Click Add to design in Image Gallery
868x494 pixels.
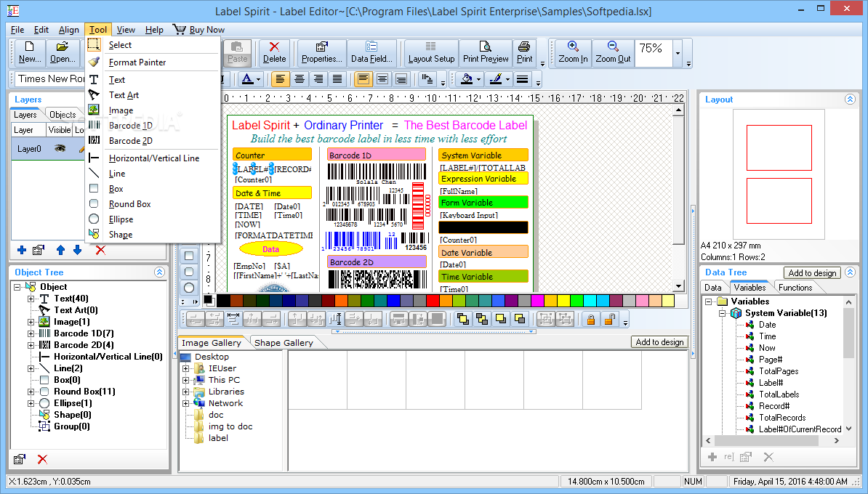click(x=659, y=342)
